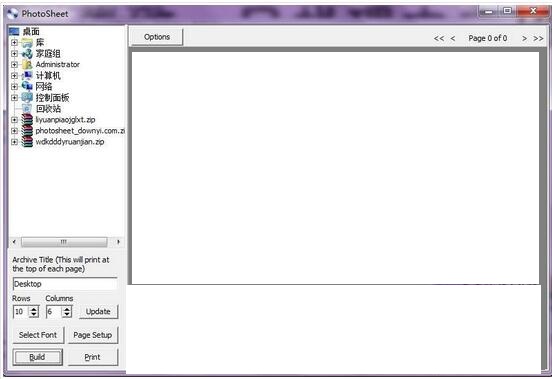Expand the 计算机 tree node
This screenshot has height=379, width=552.
[14, 76]
